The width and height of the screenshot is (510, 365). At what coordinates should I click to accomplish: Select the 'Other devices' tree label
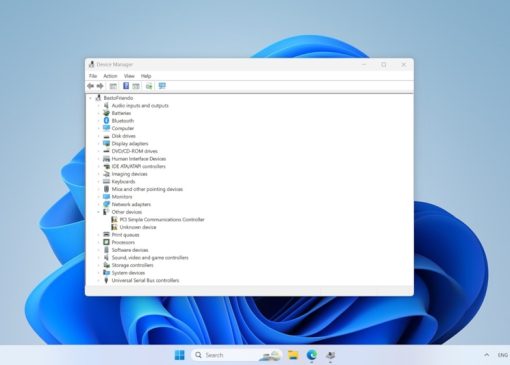point(127,212)
